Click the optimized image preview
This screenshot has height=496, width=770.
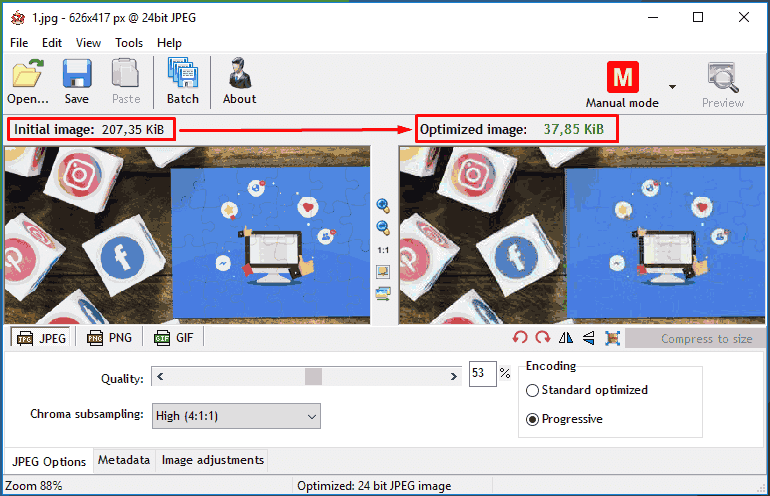[x=582, y=235]
